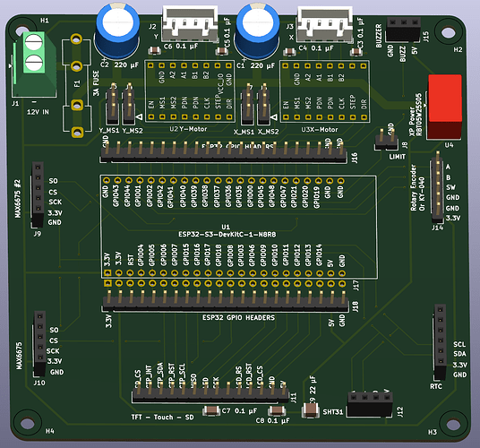Click the 'BUZZER' silkscreen text
The height and width of the screenshot is (448, 480).
click(379, 36)
